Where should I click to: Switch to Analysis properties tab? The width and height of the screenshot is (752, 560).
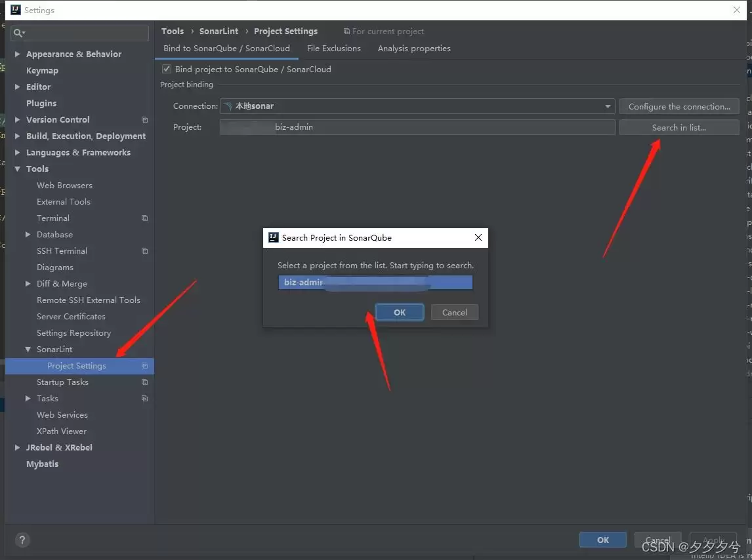(414, 49)
